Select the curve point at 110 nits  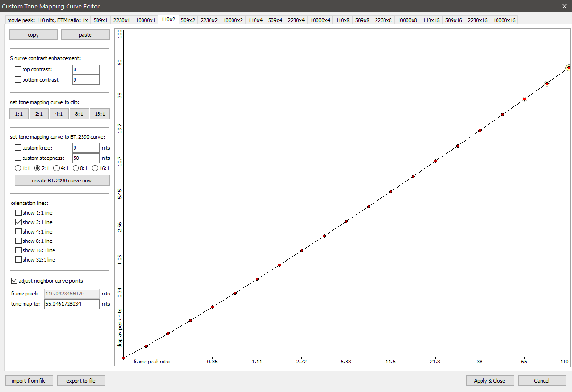tap(569, 68)
